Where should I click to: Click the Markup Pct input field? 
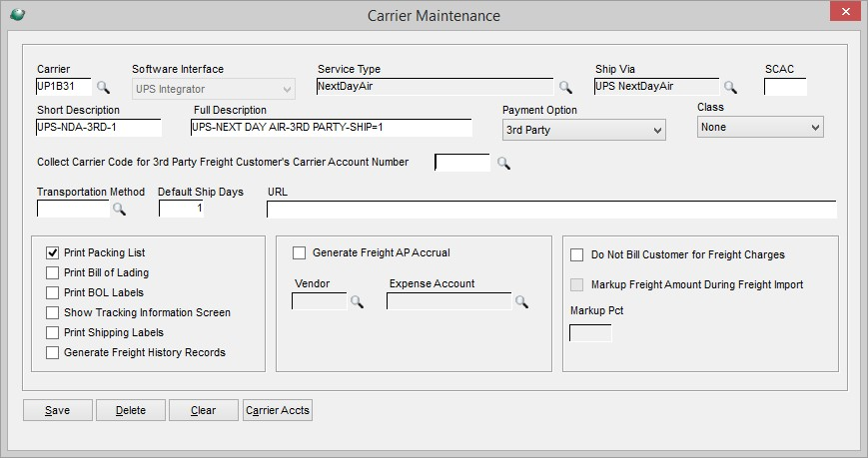[x=590, y=333]
